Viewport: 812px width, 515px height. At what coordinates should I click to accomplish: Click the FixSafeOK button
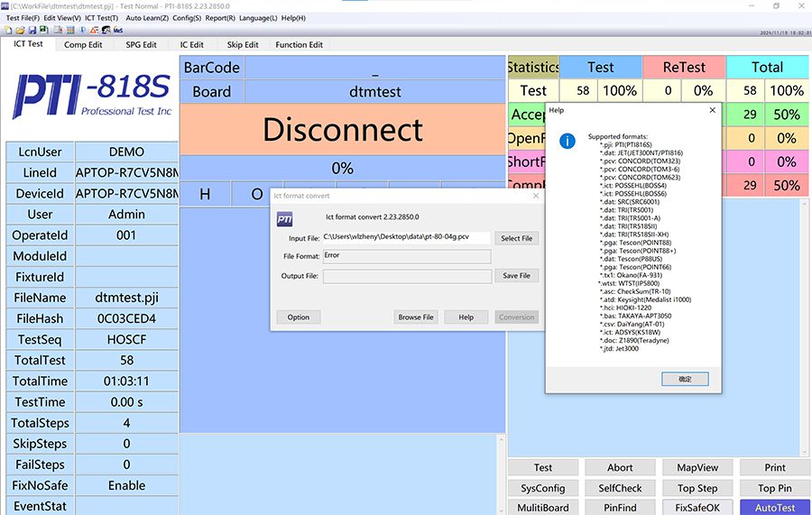[697, 508]
